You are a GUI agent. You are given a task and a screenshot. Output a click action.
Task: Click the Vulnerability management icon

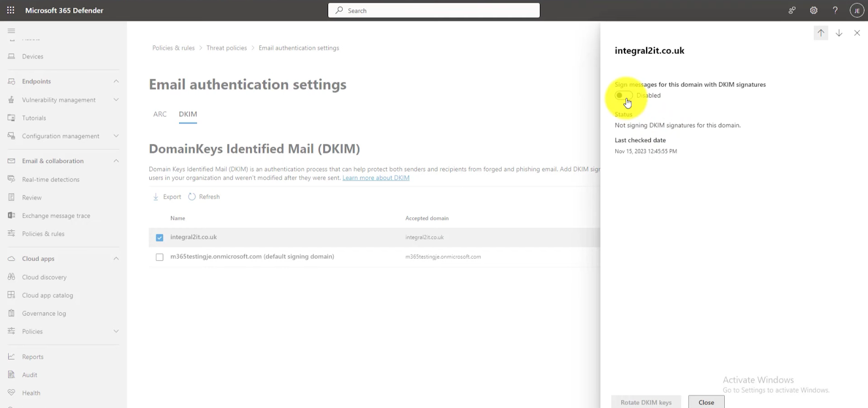click(11, 100)
